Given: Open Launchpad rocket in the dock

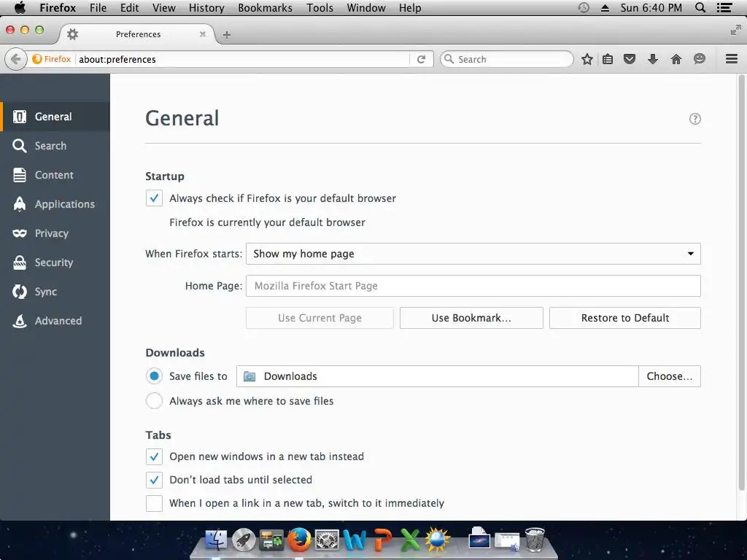Looking at the screenshot, I should [x=244, y=540].
